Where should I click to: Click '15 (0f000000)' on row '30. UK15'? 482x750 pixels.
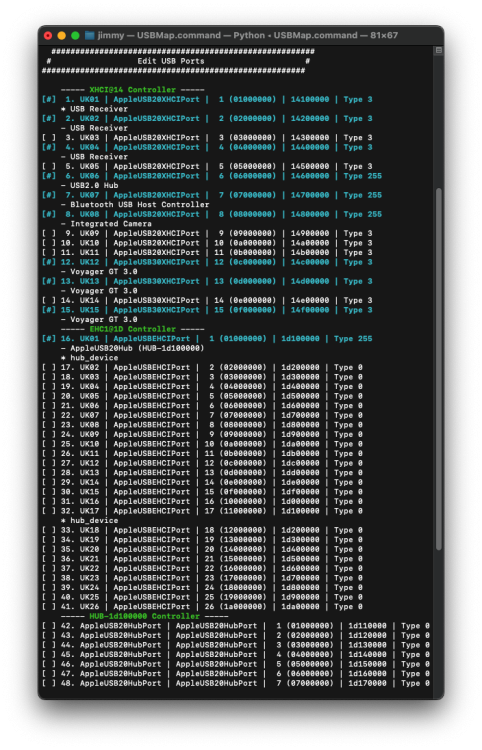pyautogui.click(x=235, y=492)
